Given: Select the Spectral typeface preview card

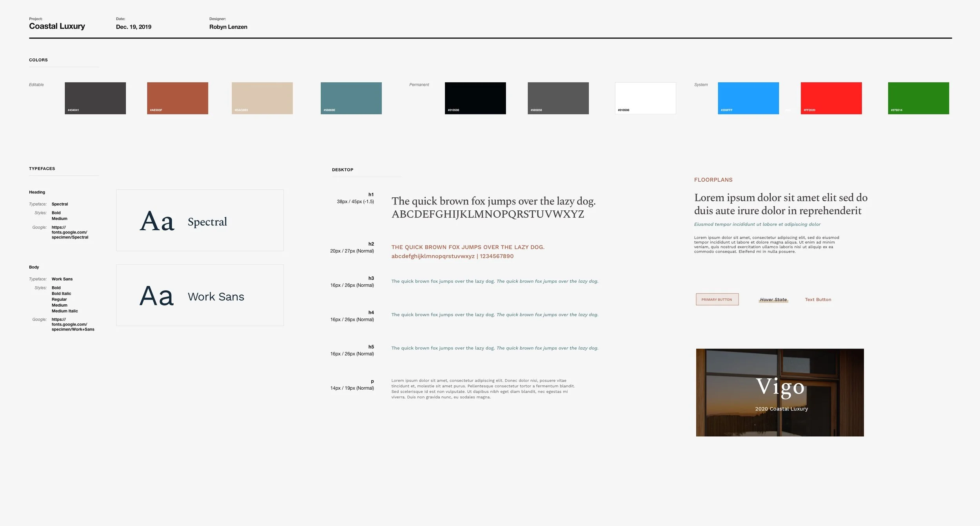Looking at the screenshot, I should coord(200,220).
